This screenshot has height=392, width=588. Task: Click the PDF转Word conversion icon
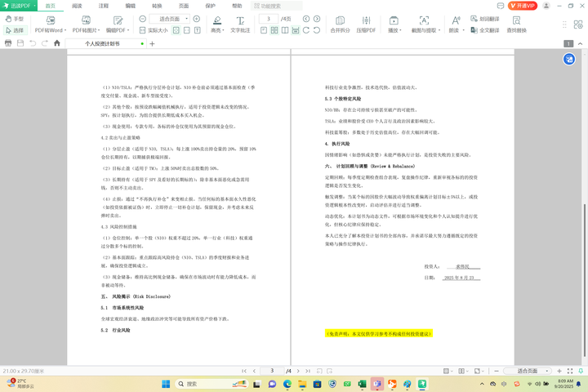[x=48, y=20]
